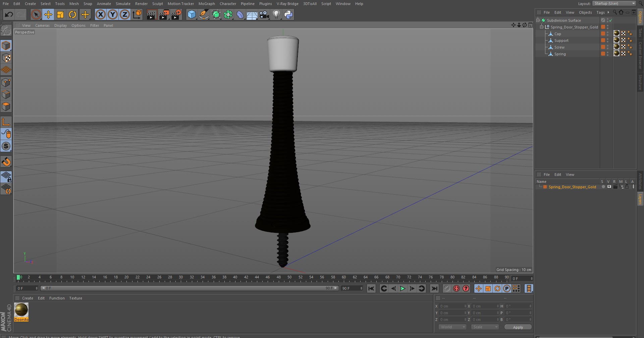
Task: Add a camera object
Action: click(264, 14)
